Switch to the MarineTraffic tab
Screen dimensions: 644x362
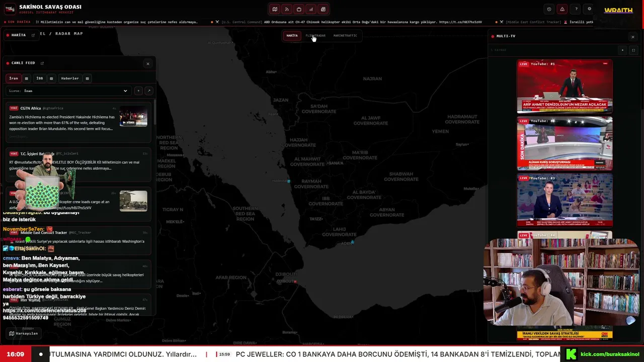[345, 36]
